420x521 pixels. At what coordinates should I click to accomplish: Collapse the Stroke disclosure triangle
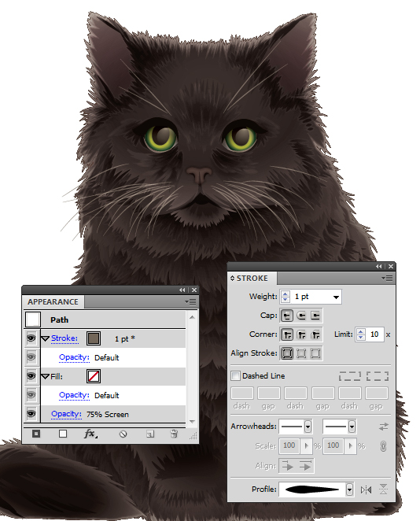point(46,339)
